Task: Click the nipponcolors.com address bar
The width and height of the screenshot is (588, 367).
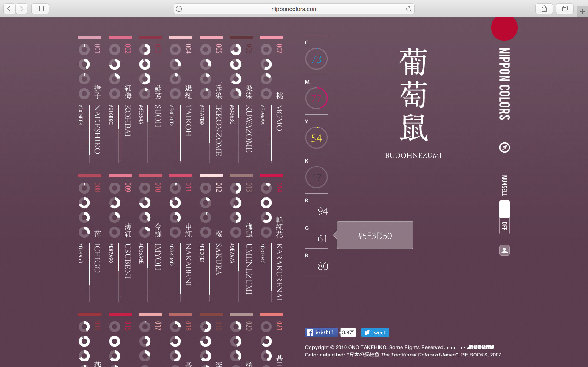Action: [x=294, y=9]
